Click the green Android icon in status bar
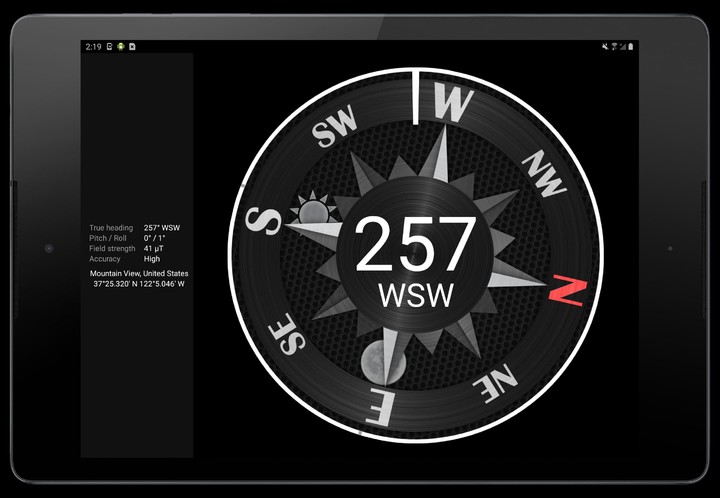 pos(121,46)
